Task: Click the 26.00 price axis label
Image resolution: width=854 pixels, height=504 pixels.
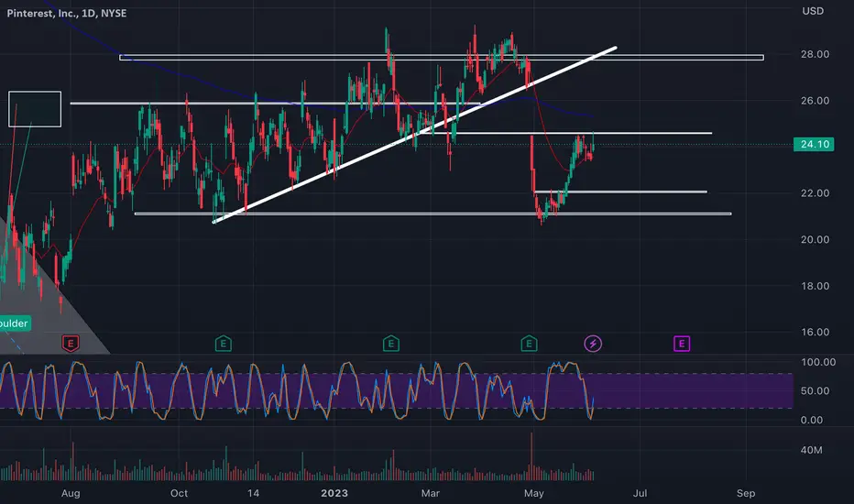Action: [x=815, y=100]
